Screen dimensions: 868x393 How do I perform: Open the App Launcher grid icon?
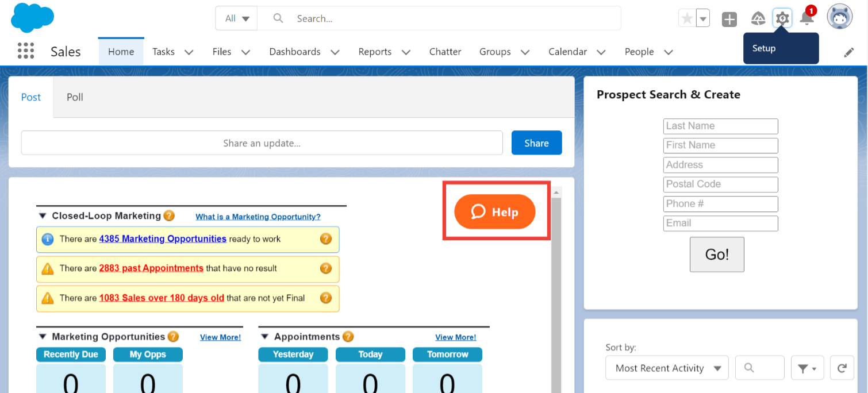(26, 51)
